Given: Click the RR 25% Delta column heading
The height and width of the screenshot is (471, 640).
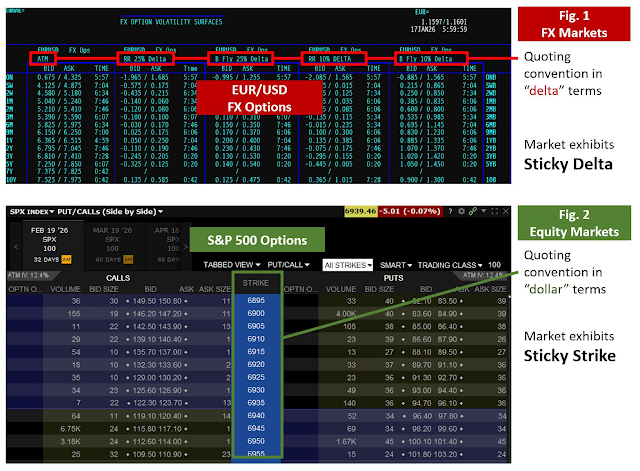Looking at the screenshot, I should tap(145, 59).
